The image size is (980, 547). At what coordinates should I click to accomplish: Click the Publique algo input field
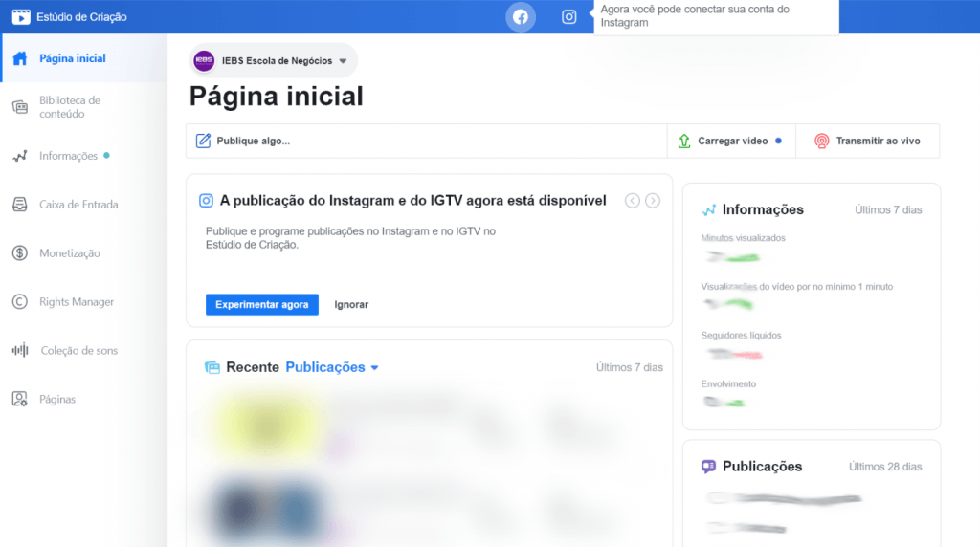tap(426, 142)
